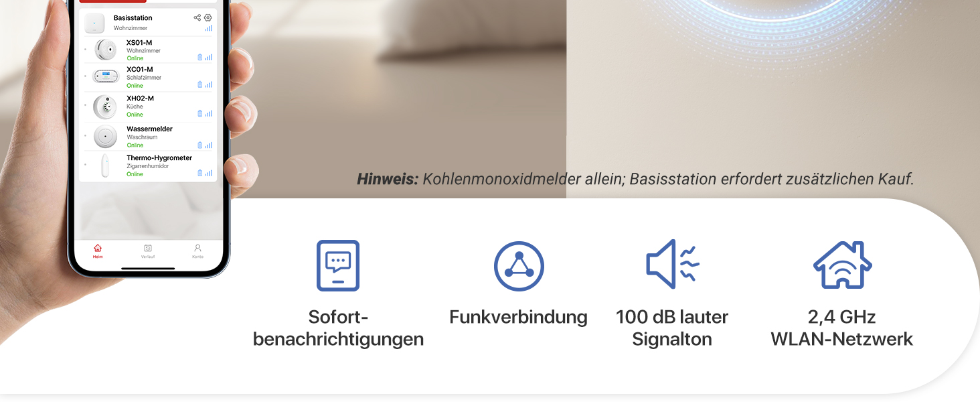Click the XS01-M battery icon

coord(199,58)
